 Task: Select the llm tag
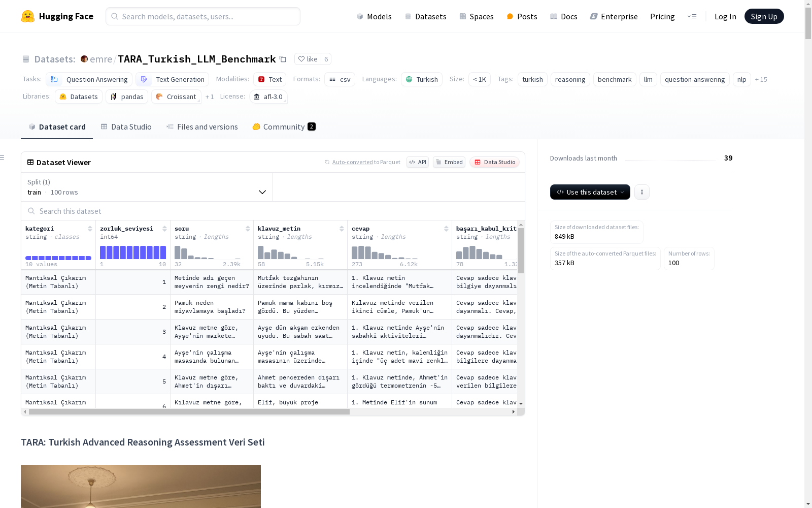click(648, 79)
